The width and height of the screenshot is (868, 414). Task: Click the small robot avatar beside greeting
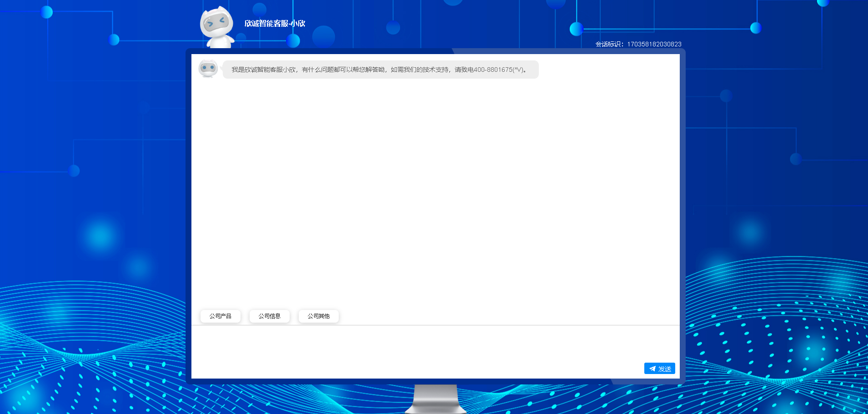pyautogui.click(x=208, y=69)
